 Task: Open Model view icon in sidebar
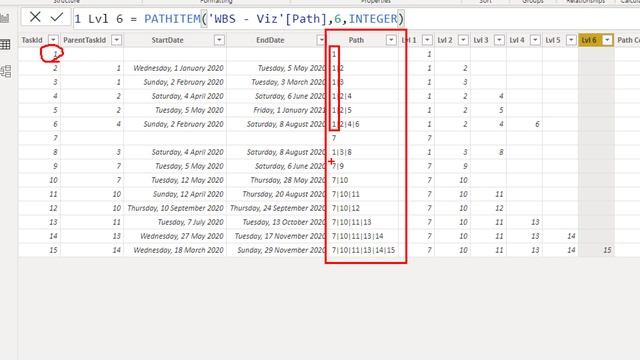pos(6,71)
